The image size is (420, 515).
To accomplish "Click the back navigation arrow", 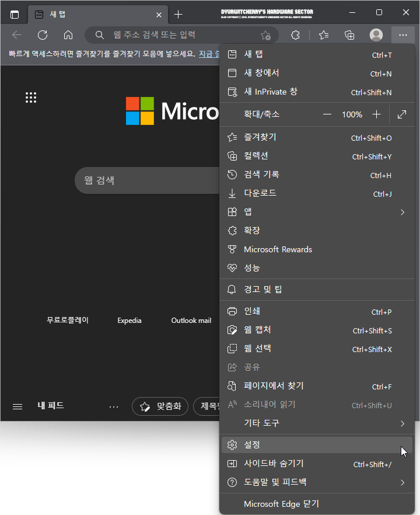I will 17,35.
